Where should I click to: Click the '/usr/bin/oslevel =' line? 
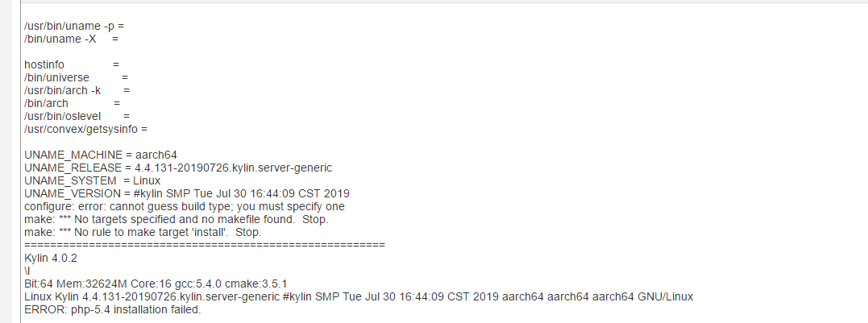coord(77,116)
